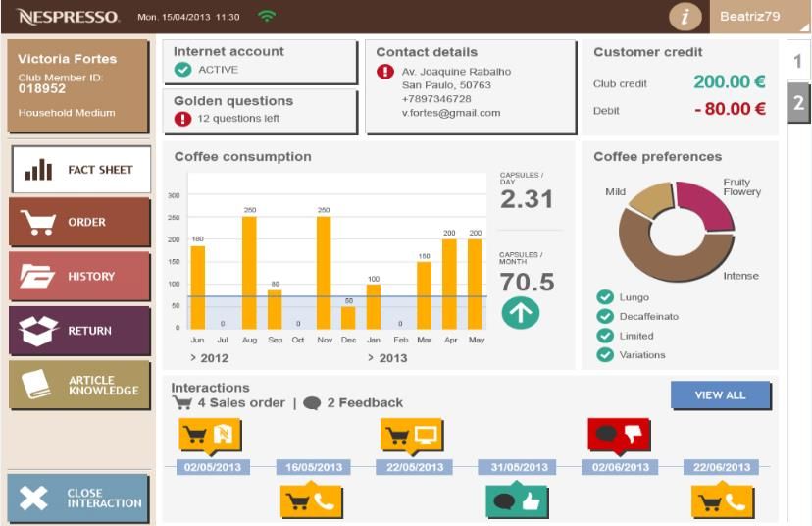Click the August 250 consumption bar
This screenshot has width=812, height=526.
point(250,273)
